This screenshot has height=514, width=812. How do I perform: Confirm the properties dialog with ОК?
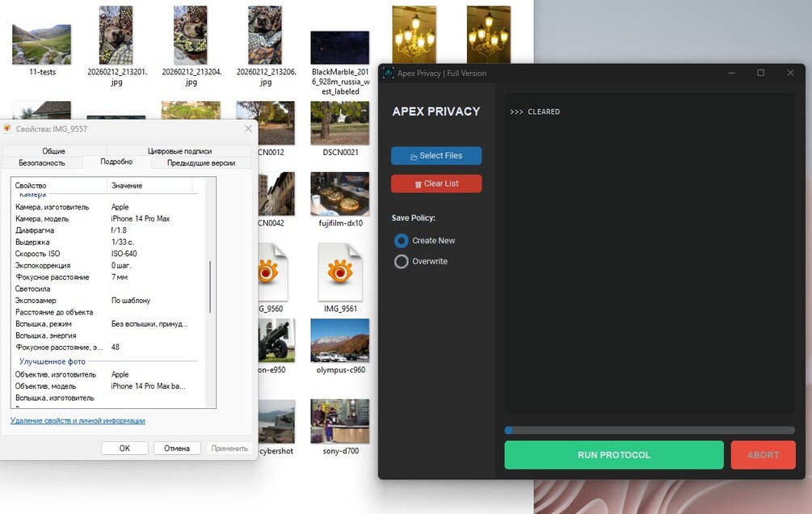point(124,449)
